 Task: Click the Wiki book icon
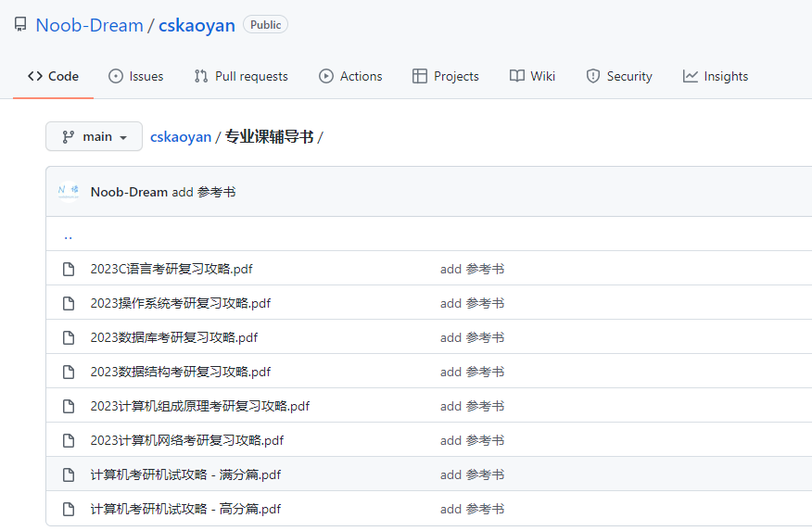click(517, 76)
